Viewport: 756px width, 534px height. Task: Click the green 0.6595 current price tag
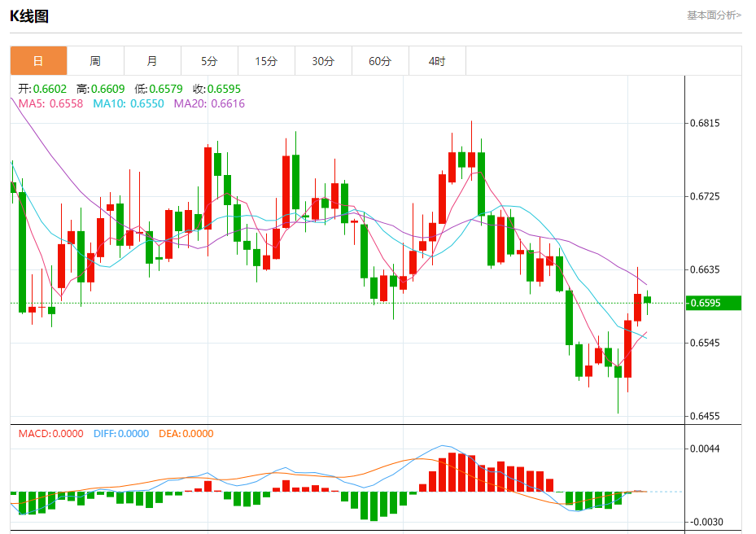tap(713, 303)
